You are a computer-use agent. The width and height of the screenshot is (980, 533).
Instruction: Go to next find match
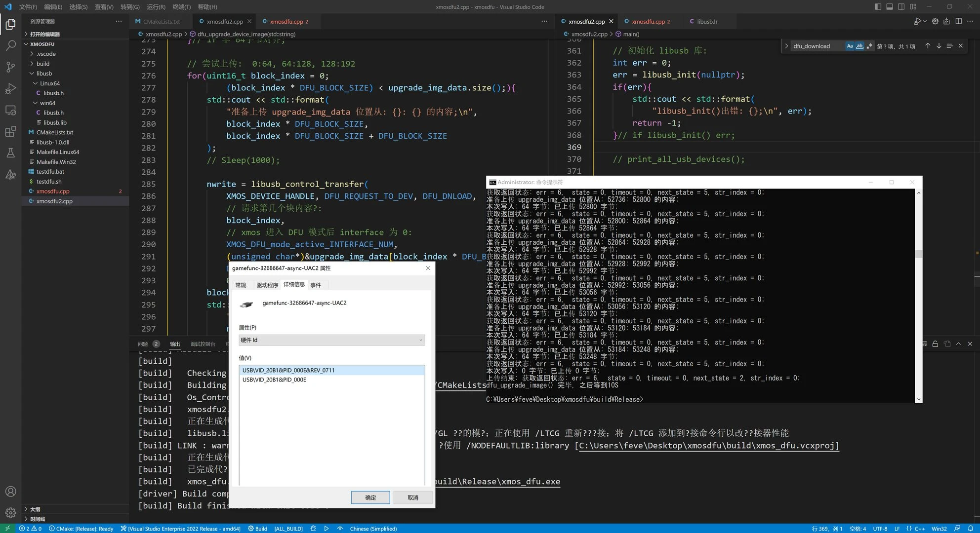click(x=939, y=46)
